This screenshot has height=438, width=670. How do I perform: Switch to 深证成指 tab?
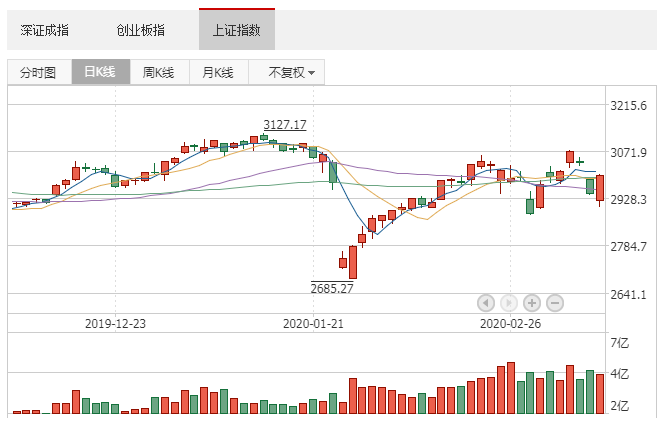(x=44, y=30)
